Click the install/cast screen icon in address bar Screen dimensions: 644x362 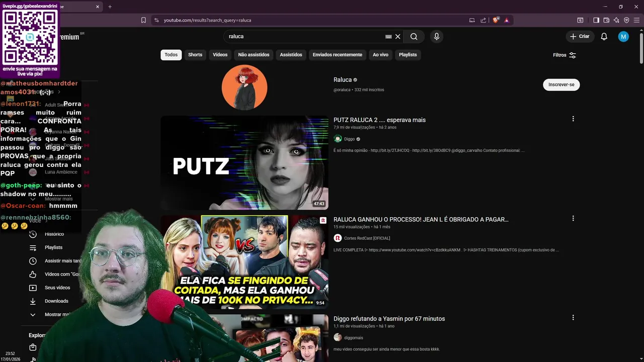pyautogui.click(x=472, y=20)
